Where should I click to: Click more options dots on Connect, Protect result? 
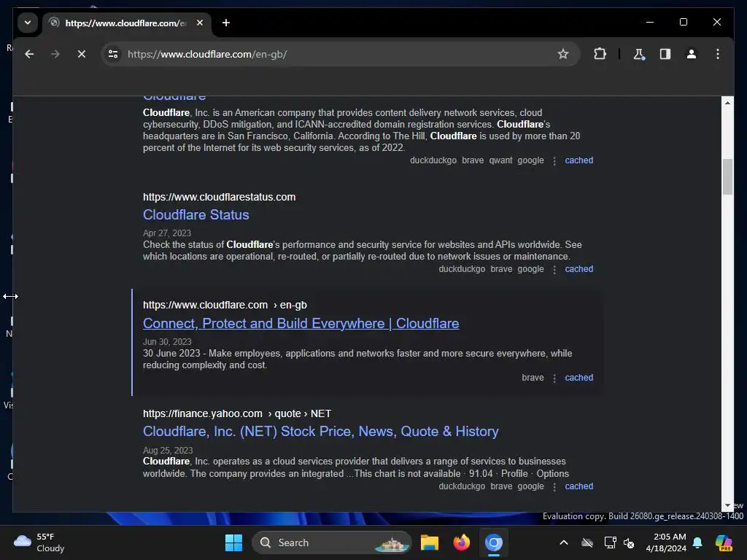pos(554,378)
